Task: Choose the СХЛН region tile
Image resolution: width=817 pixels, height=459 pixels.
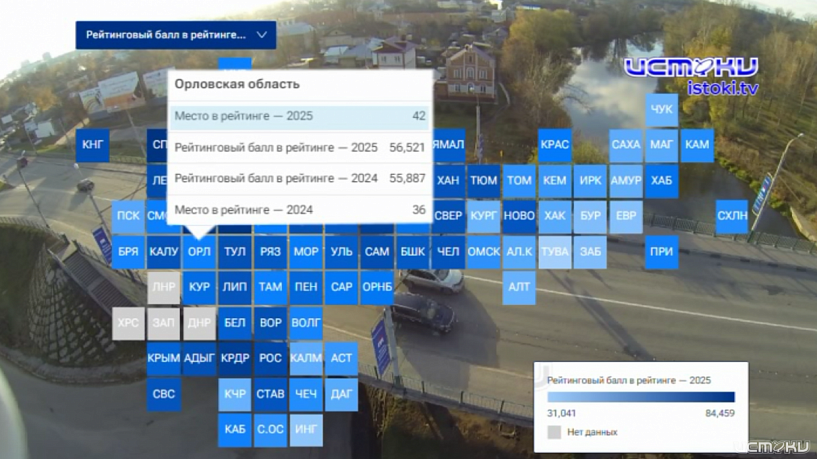Action: (732, 216)
